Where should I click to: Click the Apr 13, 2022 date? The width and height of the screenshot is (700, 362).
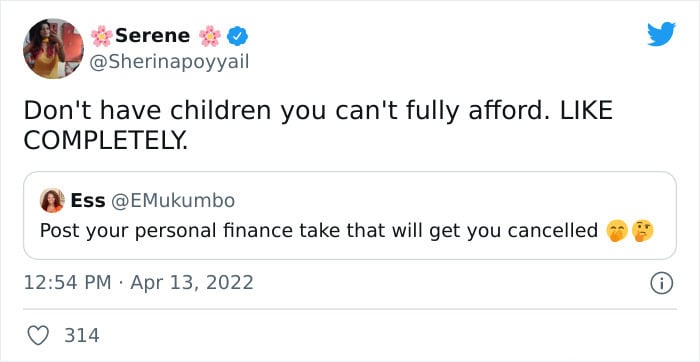[x=192, y=283]
